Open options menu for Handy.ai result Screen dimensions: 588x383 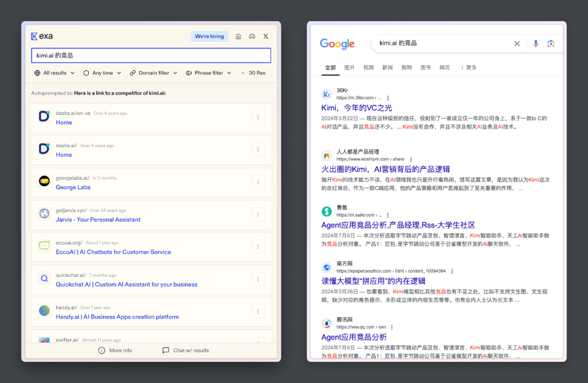pyautogui.click(x=258, y=311)
